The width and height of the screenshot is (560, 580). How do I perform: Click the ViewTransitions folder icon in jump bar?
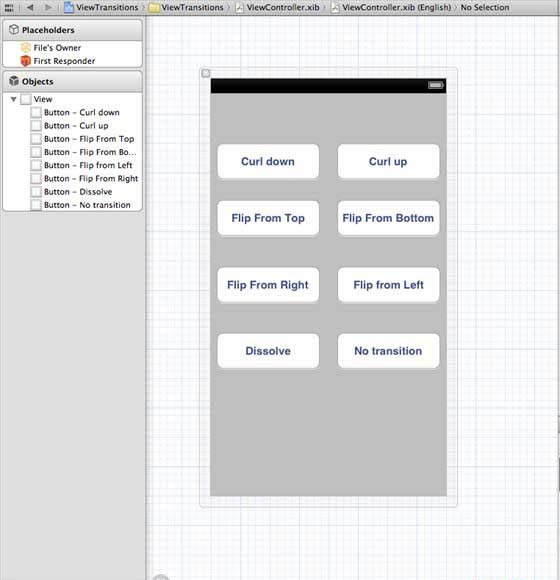(x=154, y=8)
